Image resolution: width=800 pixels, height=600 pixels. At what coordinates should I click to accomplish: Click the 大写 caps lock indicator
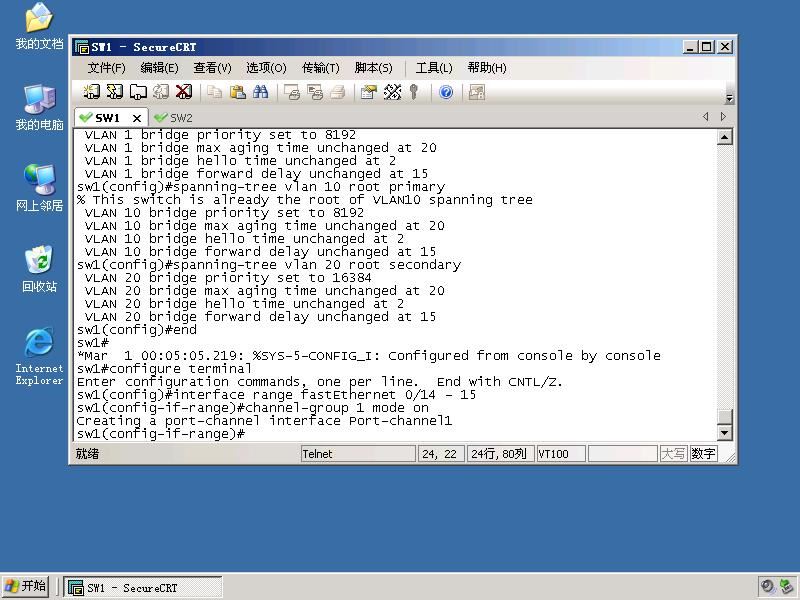tap(673, 454)
